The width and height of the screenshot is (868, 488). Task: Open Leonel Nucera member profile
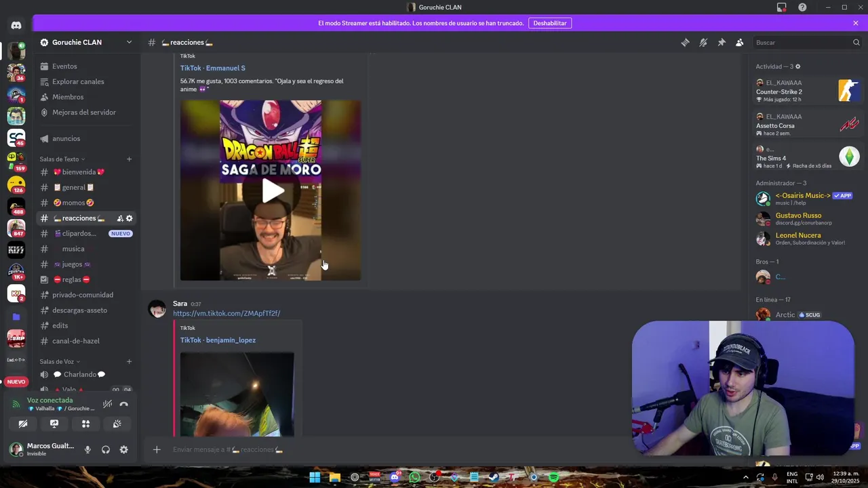(807, 239)
